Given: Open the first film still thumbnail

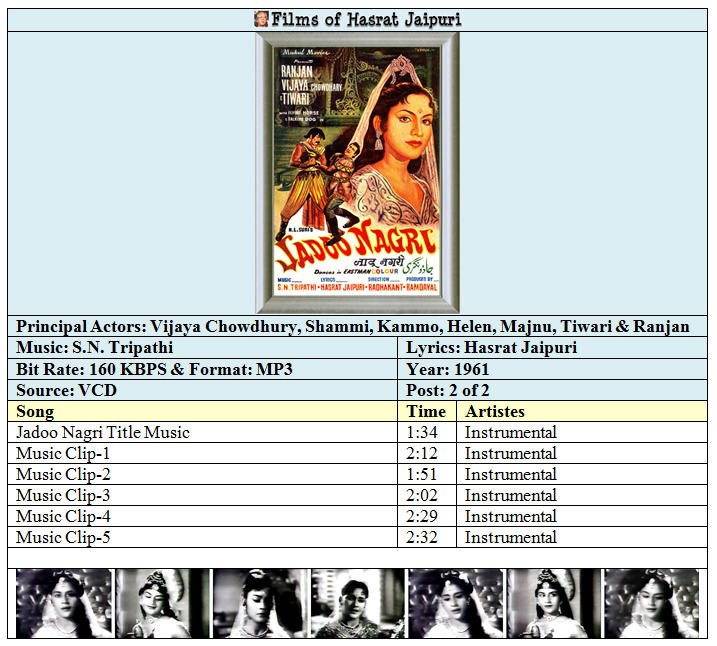Looking at the screenshot, I should [64, 603].
